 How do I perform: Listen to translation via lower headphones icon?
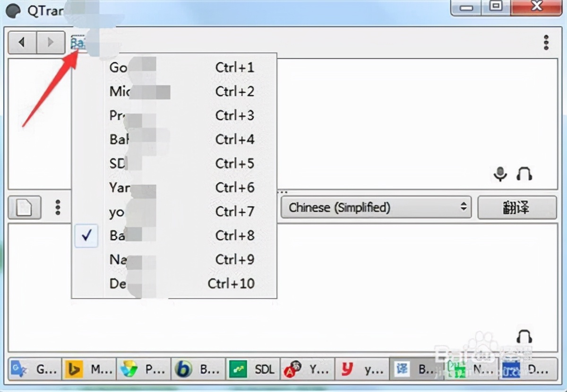[x=524, y=337]
